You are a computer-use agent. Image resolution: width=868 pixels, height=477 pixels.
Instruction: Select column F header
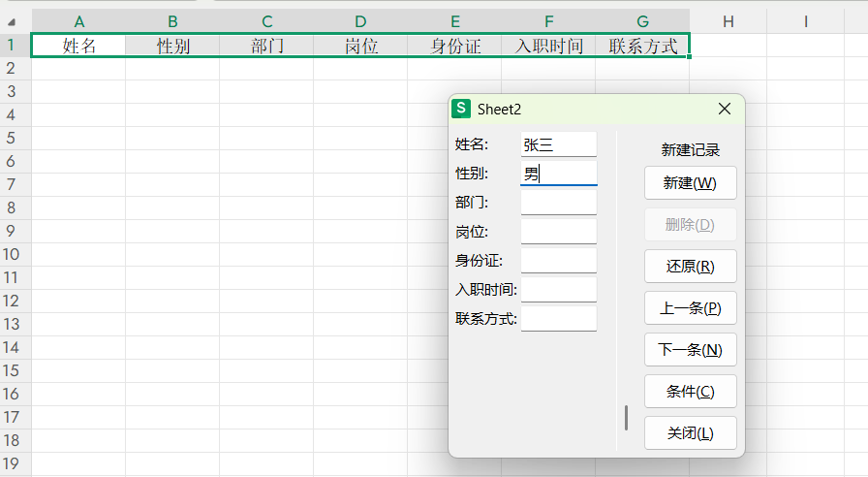click(x=548, y=21)
